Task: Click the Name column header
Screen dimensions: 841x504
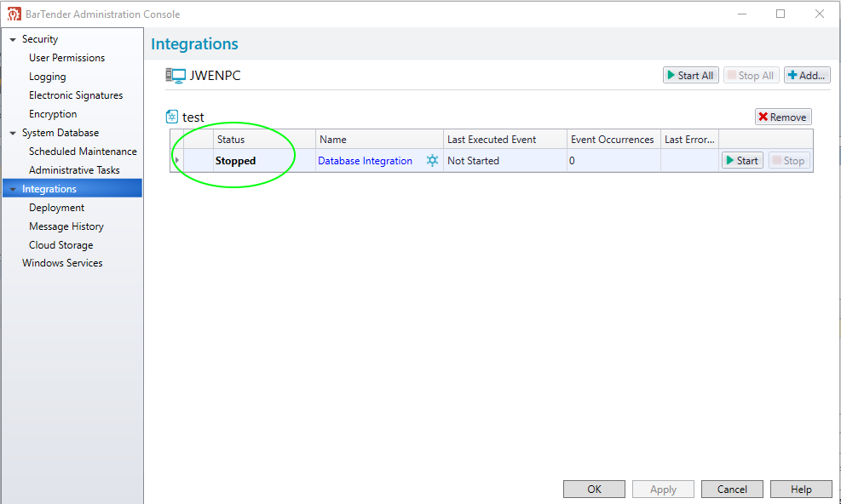Action: point(380,140)
